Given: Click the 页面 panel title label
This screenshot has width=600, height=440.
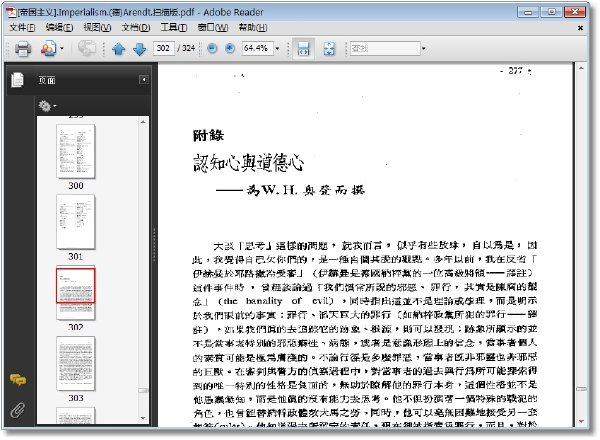Looking at the screenshot, I should (47, 80).
